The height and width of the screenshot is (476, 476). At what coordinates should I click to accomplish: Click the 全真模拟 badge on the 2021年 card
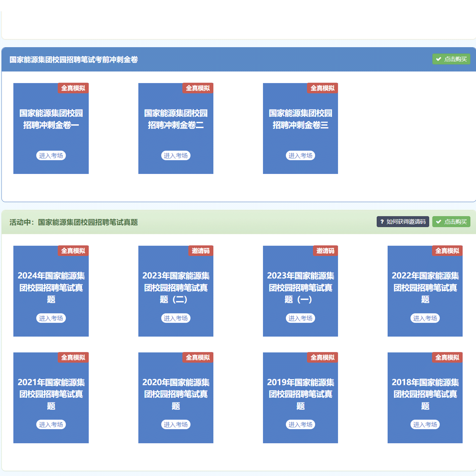pos(73,357)
